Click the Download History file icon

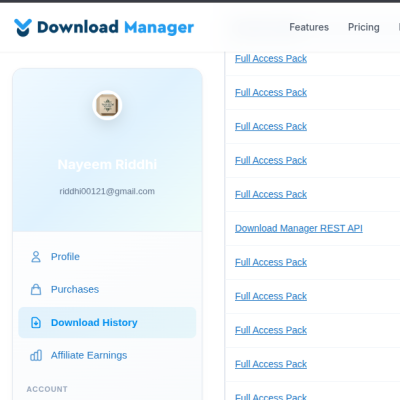click(36, 323)
